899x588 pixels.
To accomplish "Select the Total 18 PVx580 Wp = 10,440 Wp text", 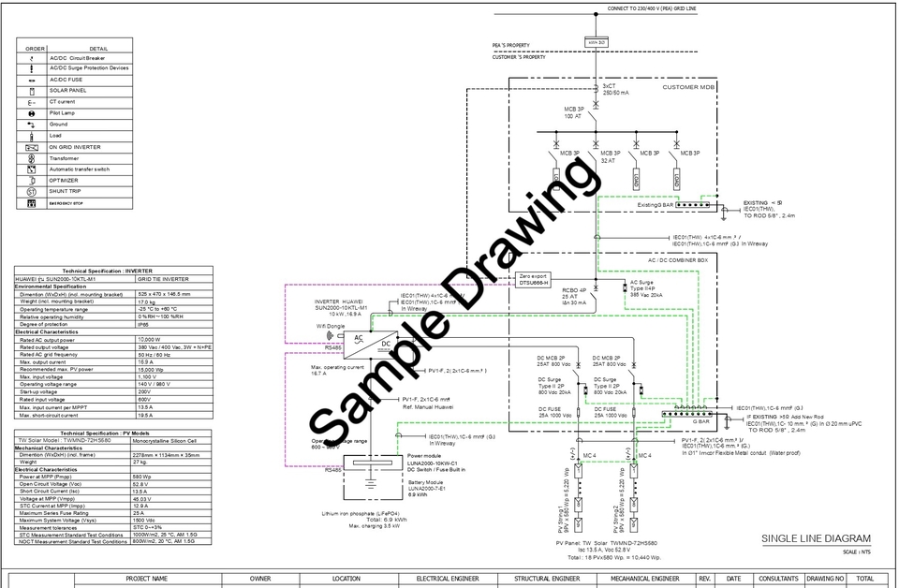I will 614,557.
